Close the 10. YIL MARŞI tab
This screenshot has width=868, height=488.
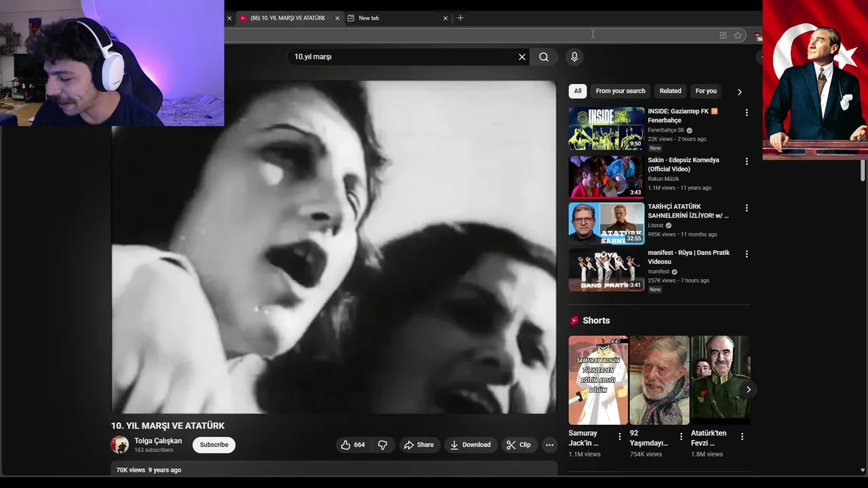(337, 18)
